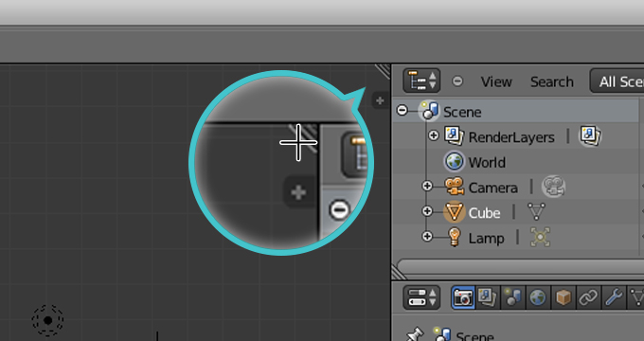Expand the Lamp tree item
The width and height of the screenshot is (644, 341).
click(x=427, y=237)
